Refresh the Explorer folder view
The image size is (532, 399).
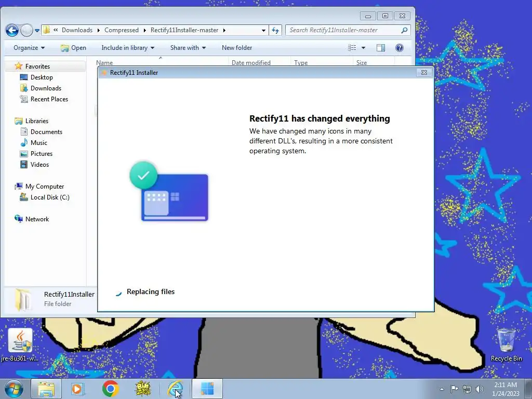coord(275,30)
